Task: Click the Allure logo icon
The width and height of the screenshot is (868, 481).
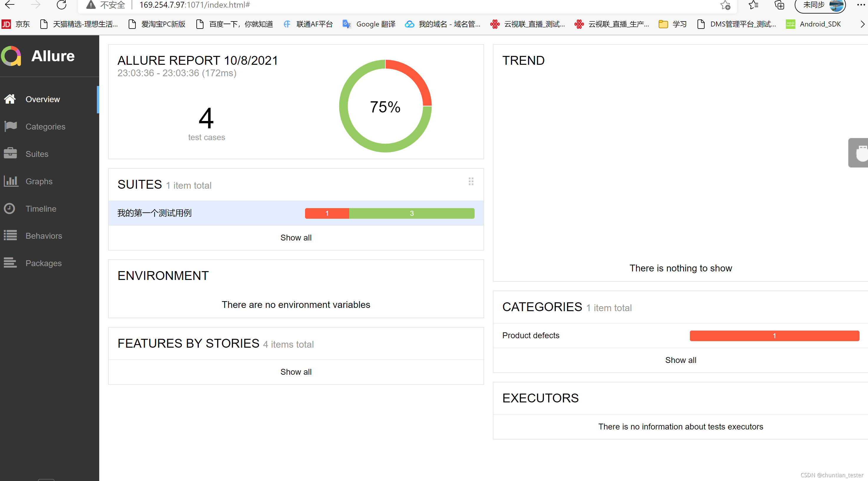Action: (11, 56)
